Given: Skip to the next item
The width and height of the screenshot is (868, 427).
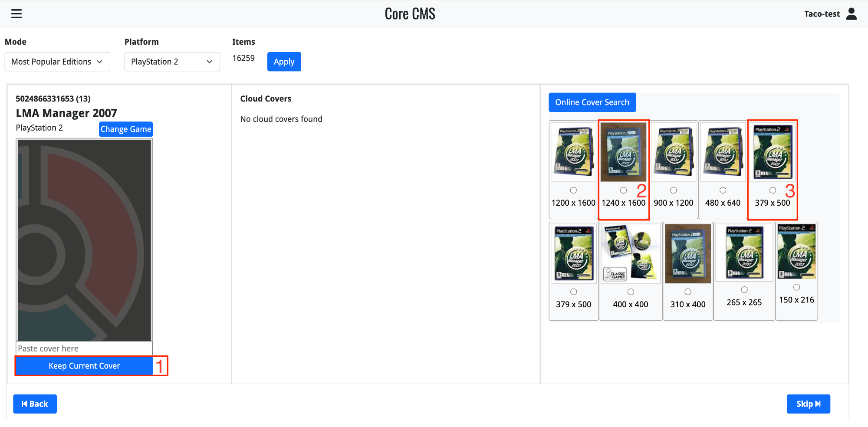Looking at the screenshot, I should pos(809,404).
